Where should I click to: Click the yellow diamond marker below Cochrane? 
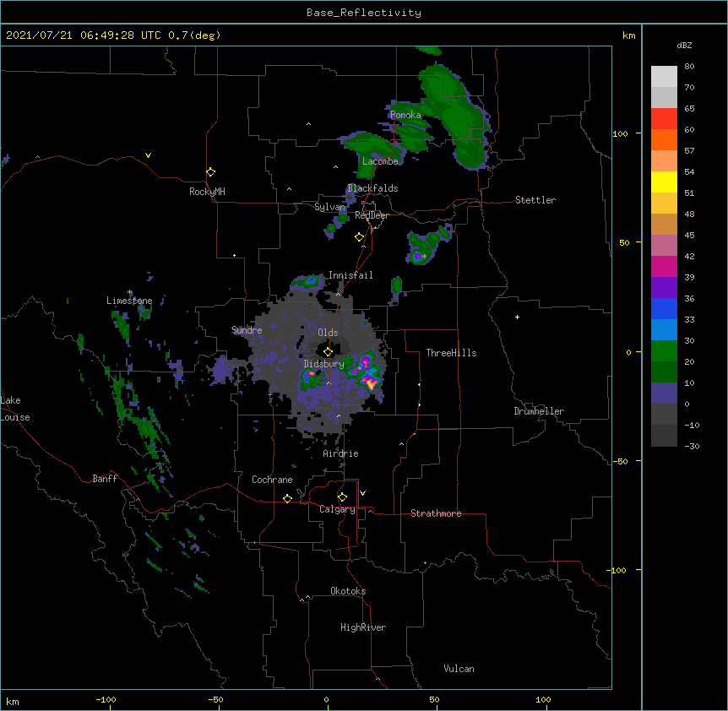point(287,498)
